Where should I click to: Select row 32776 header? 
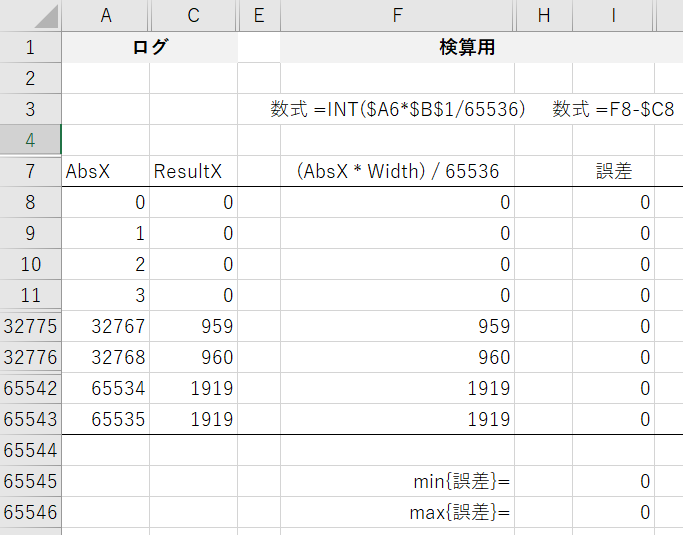coord(30,357)
